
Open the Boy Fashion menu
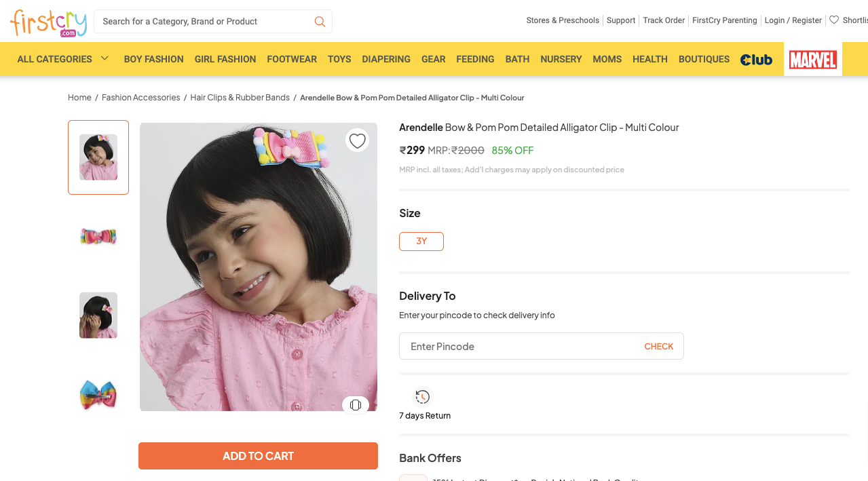pyautogui.click(x=153, y=59)
